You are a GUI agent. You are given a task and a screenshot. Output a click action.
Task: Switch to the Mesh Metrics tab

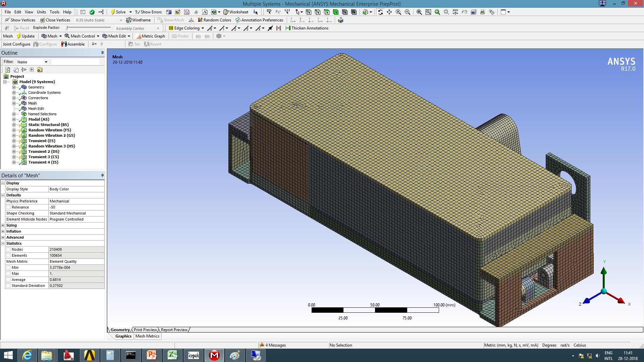147,336
